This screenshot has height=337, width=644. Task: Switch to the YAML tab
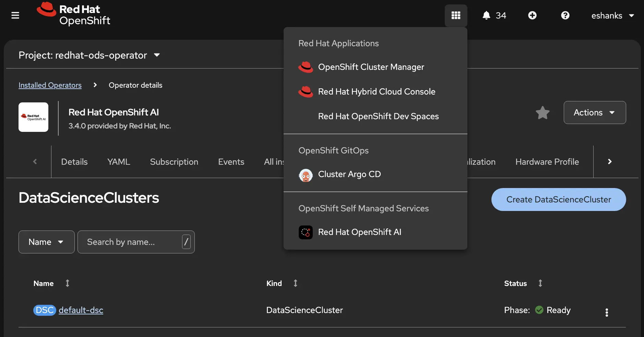click(119, 162)
